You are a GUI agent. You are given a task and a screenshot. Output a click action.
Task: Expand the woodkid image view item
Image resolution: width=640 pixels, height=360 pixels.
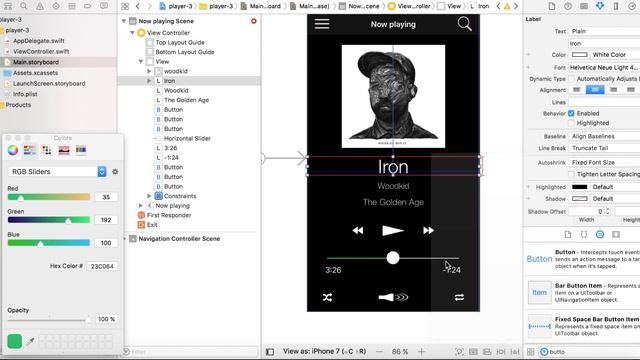149,71
